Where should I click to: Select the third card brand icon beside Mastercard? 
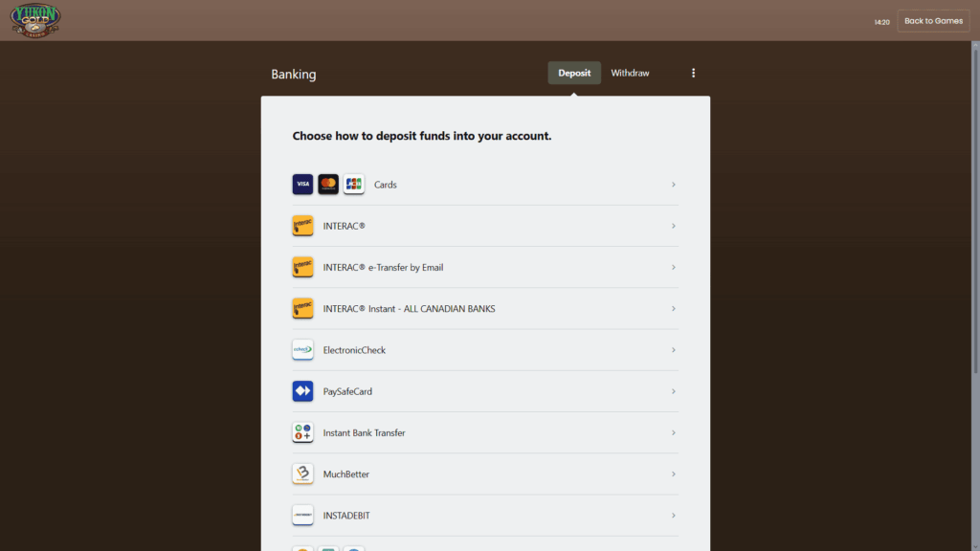coord(353,184)
